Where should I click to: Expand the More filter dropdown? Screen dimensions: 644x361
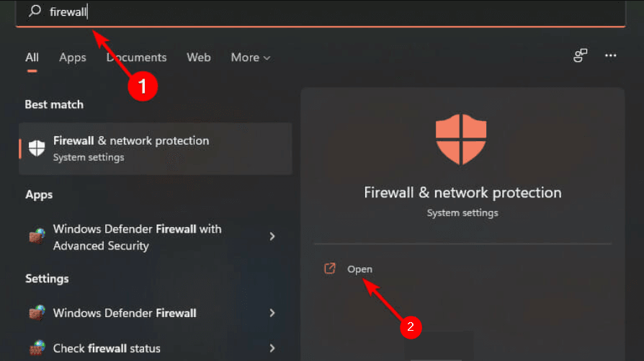coord(251,58)
